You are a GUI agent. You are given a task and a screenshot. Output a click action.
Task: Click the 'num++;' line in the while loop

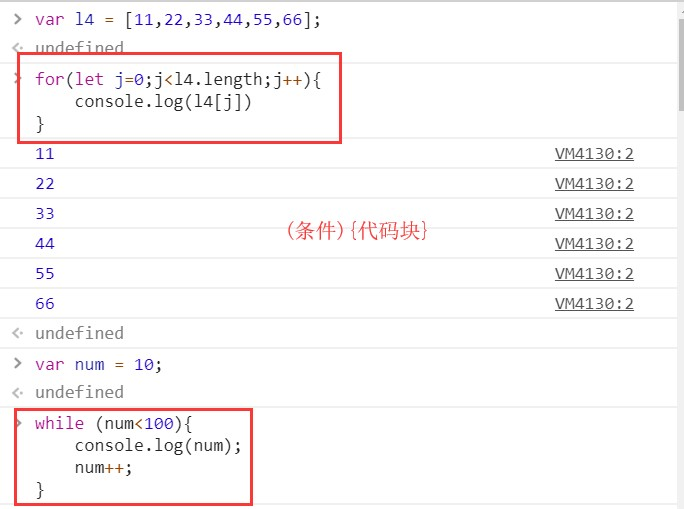pos(103,468)
